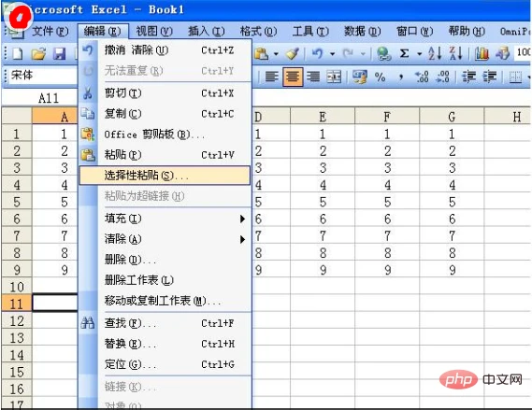Expand the 填充(I) submenu
The width and height of the screenshot is (532, 410).
tap(165, 219)
